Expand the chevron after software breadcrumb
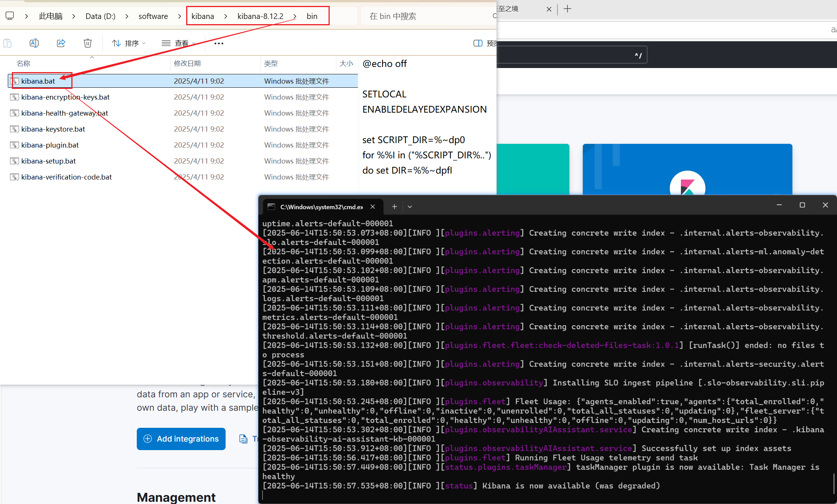 point(180,16)
